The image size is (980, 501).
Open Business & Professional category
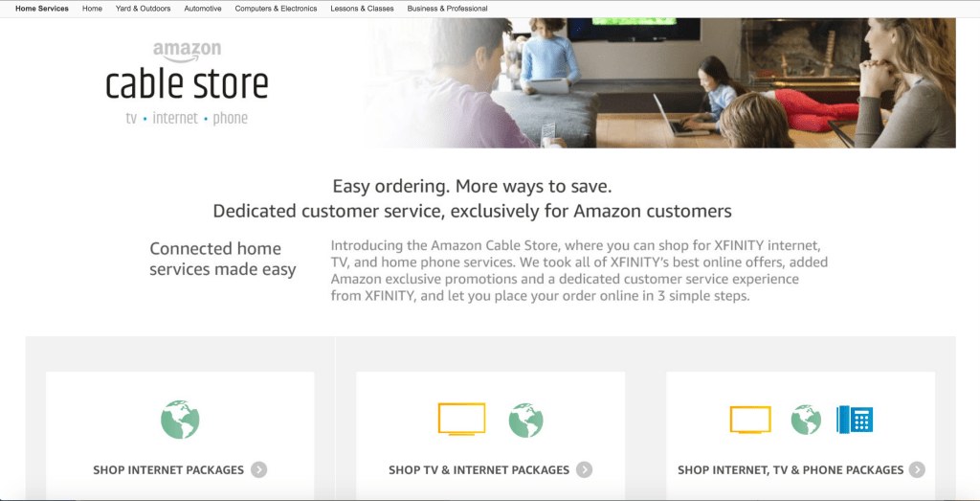448,9
